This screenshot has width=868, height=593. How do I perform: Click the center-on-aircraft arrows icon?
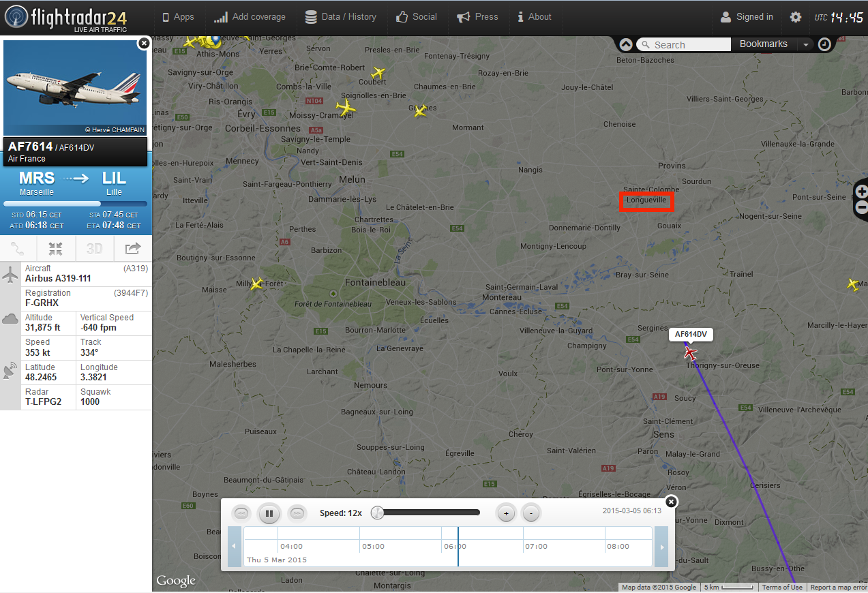[56, 249]
